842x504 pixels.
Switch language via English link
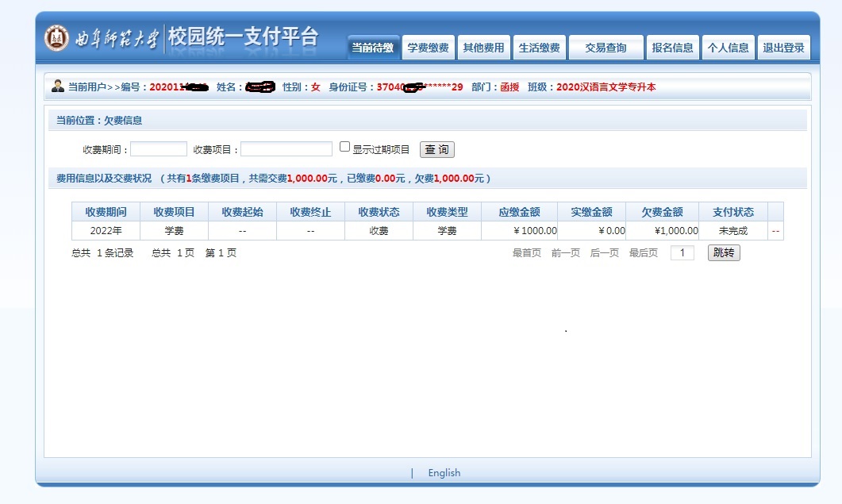pyautogui.click(x=444, y=473)
